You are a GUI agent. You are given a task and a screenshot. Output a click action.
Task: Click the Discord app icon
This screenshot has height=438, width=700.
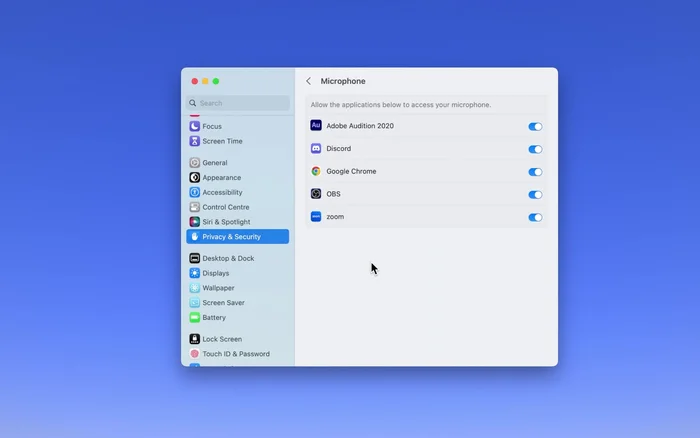coord(316,149)
